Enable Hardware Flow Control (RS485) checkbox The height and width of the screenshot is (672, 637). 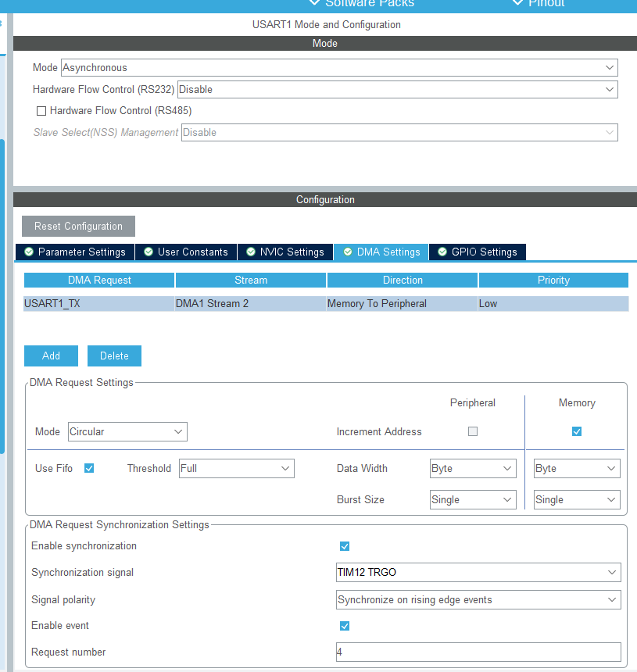point(41,111)
